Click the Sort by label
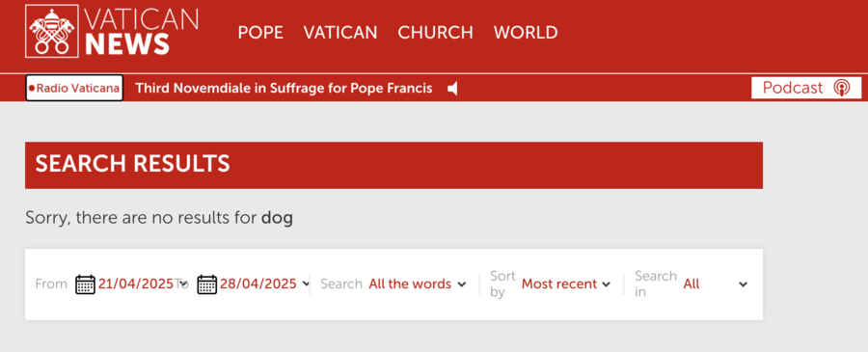The height and width of the screenshot is (352, 868). [x=502, y=284]
